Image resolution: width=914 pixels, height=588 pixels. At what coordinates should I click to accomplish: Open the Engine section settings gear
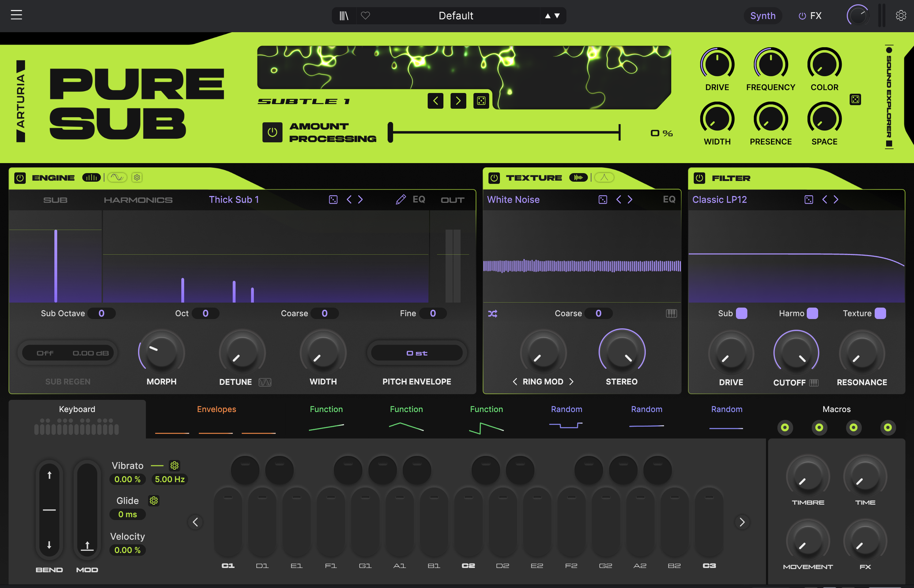(x=137, y=178)
